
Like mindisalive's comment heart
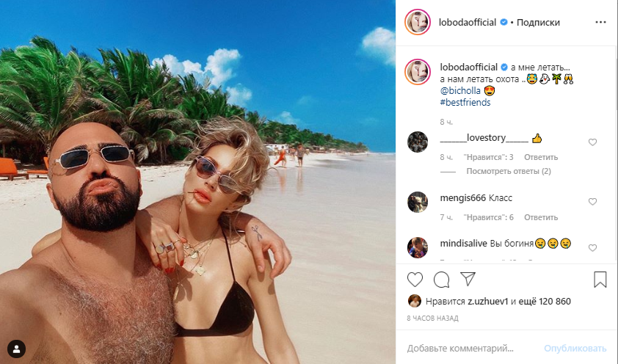(592, 248)
